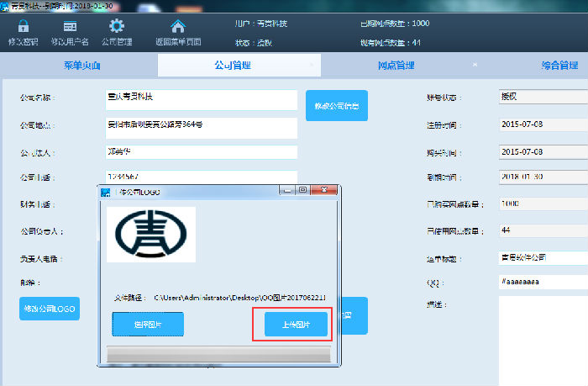588x386 pixels.
Task: Close the 网点管理 tab using its small x
Action: 474,65
